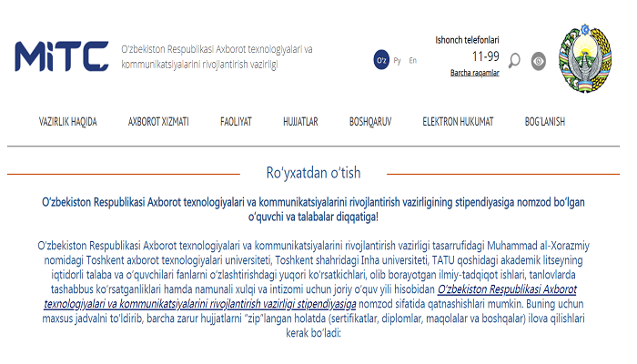The image size is (637, 364).
Task: Go to ELEKTRON HUKUMAT section
Action: point(458,121)
